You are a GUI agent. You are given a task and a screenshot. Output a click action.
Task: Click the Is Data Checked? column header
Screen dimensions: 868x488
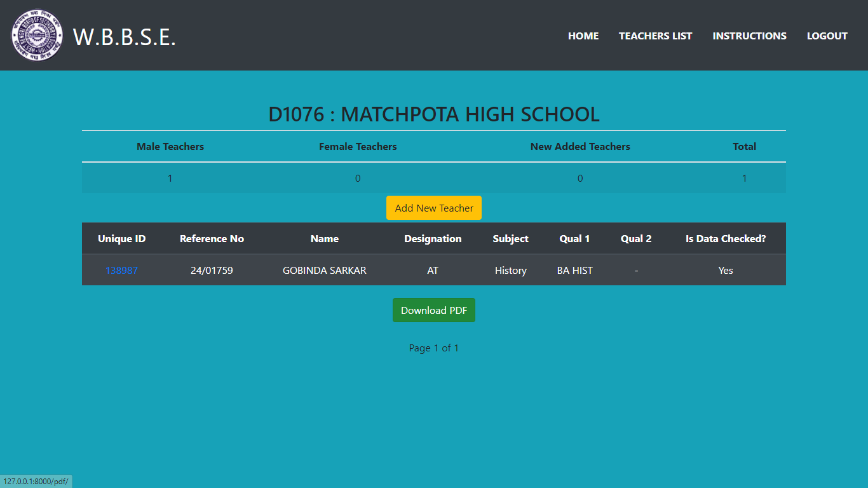coord(725,238)
